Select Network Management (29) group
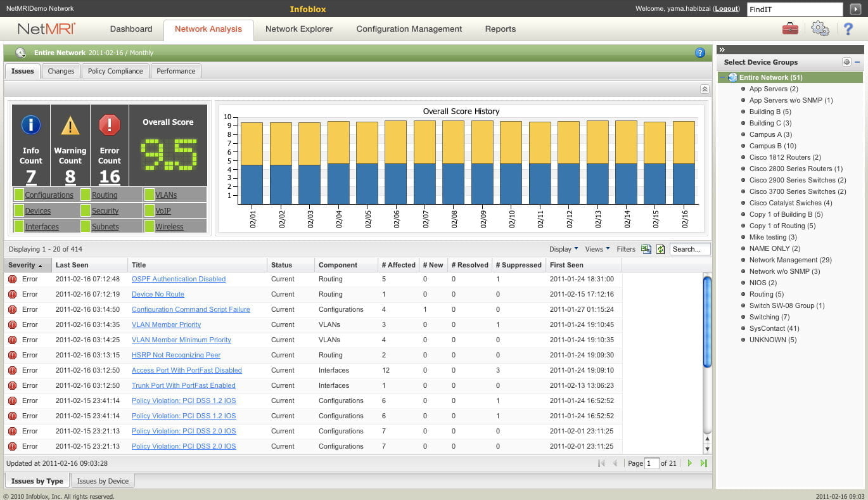The width and height of the screenshot is (868, 500). click(x=790, y=260)
